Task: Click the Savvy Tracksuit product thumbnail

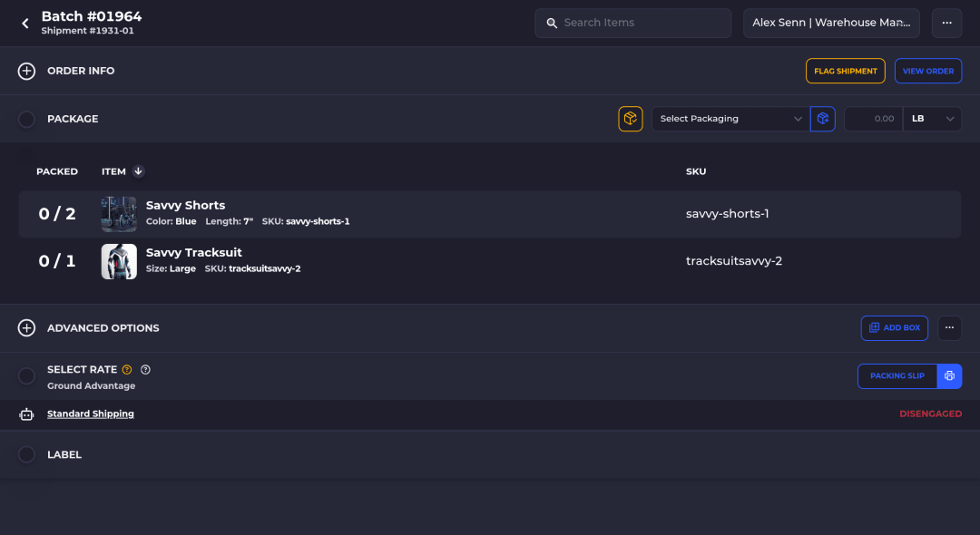Action: 119,261
